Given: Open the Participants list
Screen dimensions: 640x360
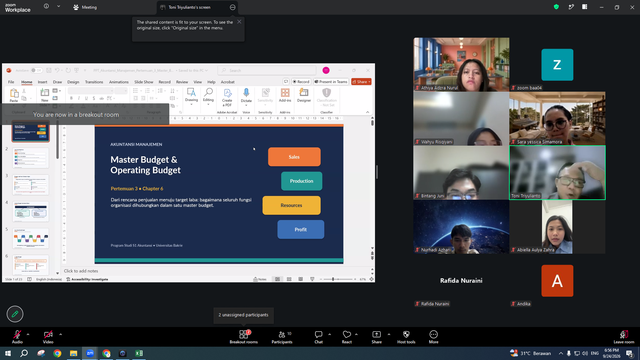Looking at the screenshot, I should (282, 337).
